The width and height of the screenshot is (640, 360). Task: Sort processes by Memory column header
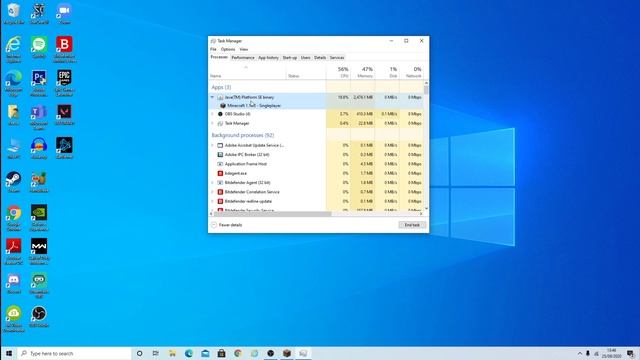click(x=362, y=72)
